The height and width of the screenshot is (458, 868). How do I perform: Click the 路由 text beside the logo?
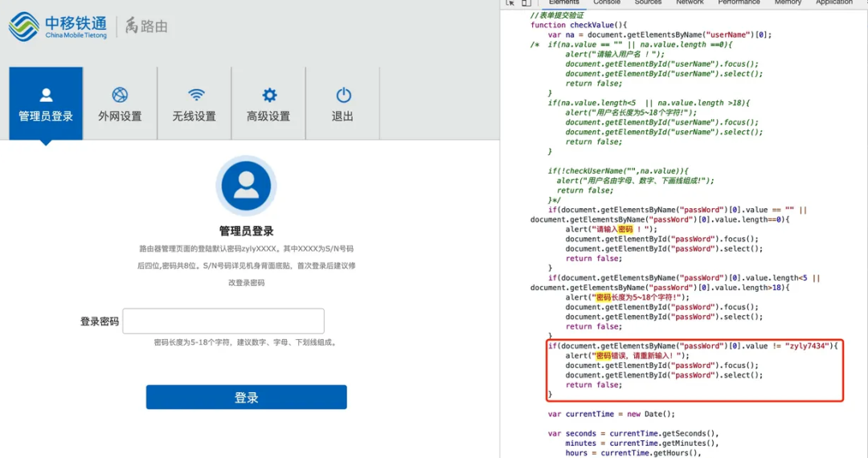pyautogui.click(x=154, y=26)
